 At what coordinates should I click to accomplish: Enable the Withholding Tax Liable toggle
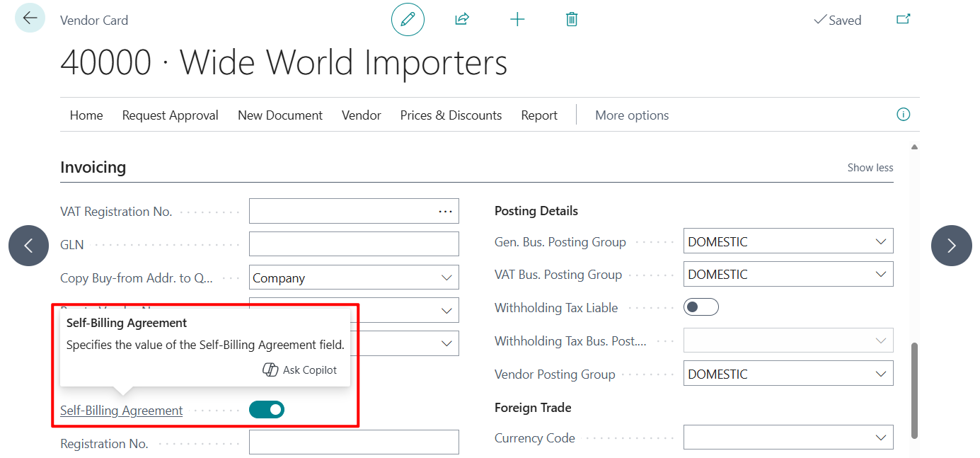[x=701, y=307]
